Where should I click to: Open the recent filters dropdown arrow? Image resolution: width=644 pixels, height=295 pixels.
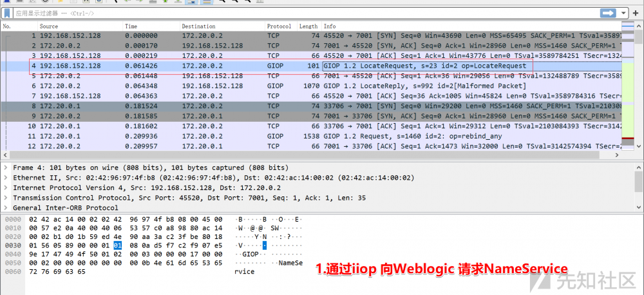point(624,13)
